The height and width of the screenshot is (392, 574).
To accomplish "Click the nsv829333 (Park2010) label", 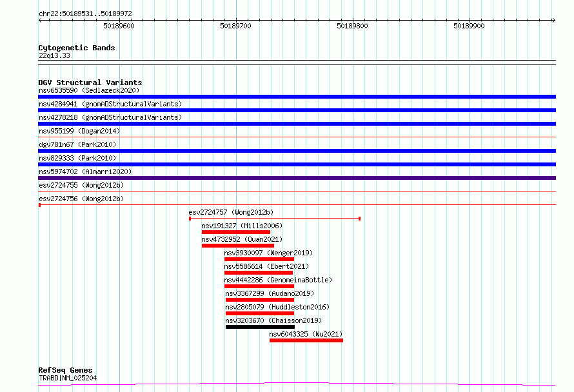I will click(x=77, y=158).
